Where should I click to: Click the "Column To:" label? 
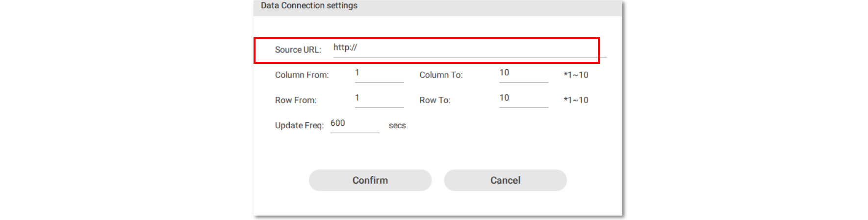pyautogui.click(x=441, y=75)
